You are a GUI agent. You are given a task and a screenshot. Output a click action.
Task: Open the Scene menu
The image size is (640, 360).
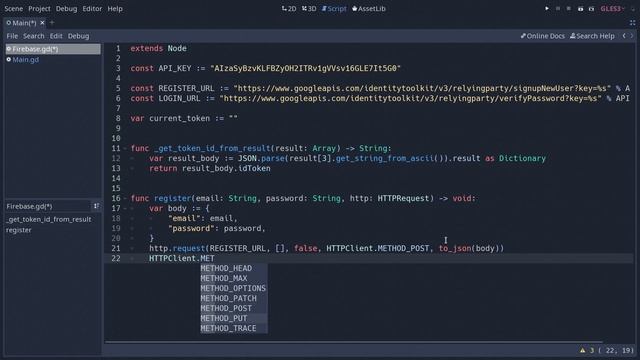point(13,9)
